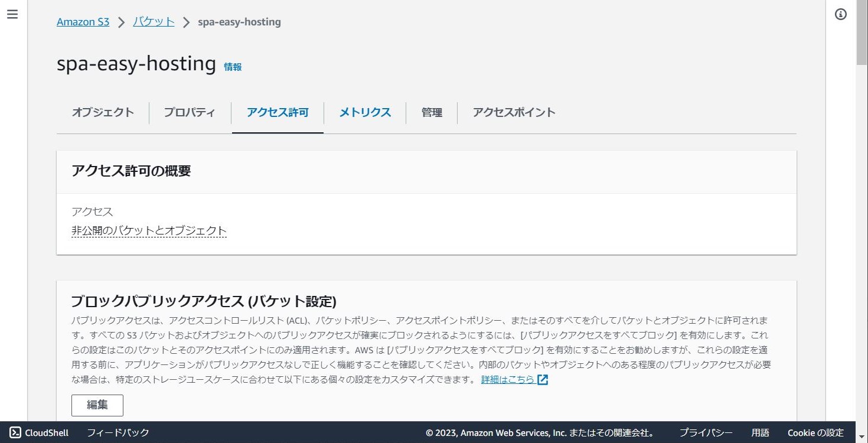Open the hamburger navigation menu icon
Screen dimensions: 868x443
point(12,14)
